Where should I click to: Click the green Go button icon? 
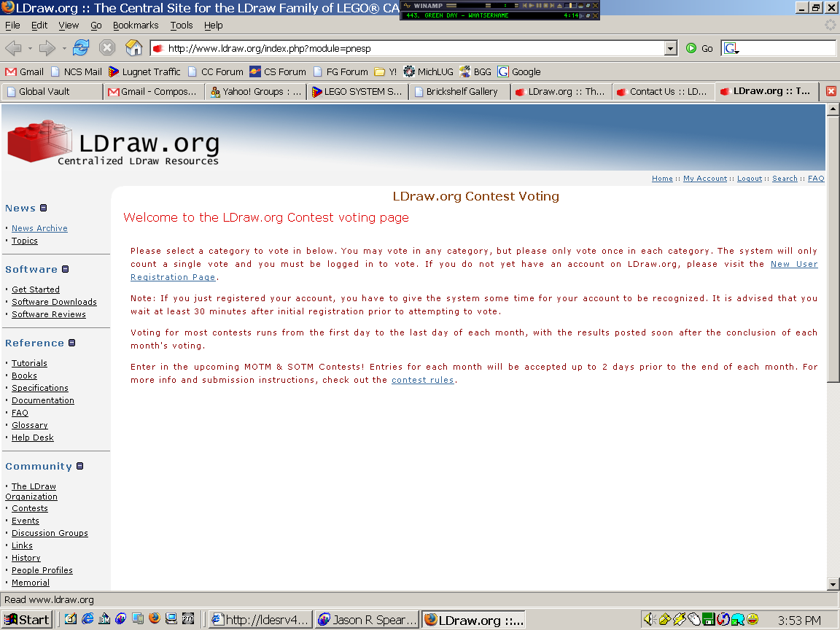click(691, 48)
